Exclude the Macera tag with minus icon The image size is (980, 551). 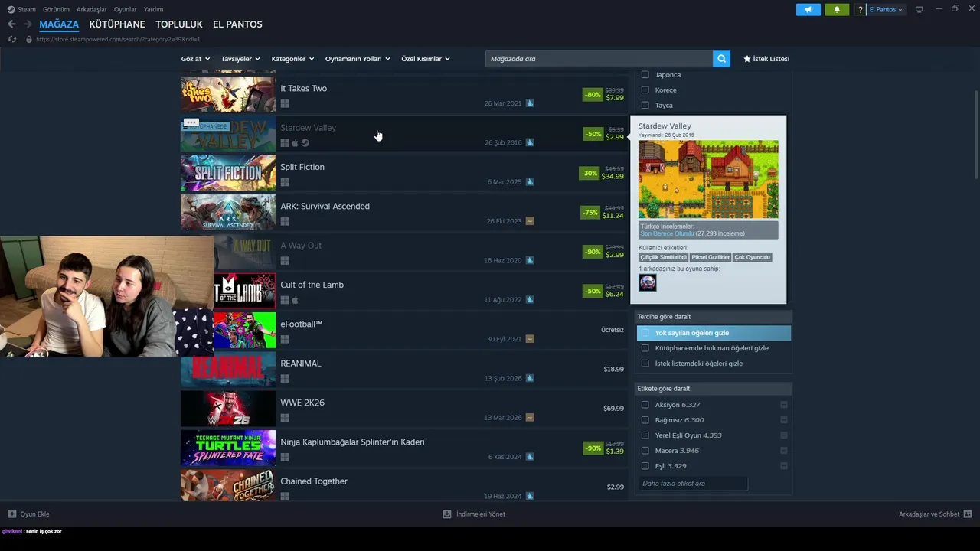point(784,451)
